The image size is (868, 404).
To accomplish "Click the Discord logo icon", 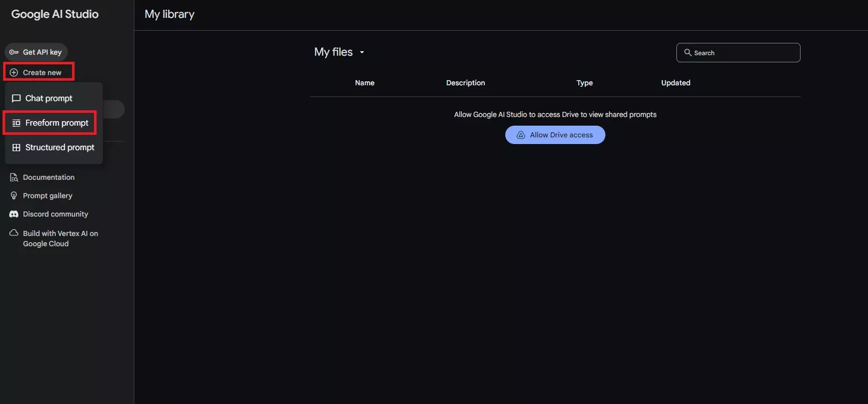I will tap(14, 214).
